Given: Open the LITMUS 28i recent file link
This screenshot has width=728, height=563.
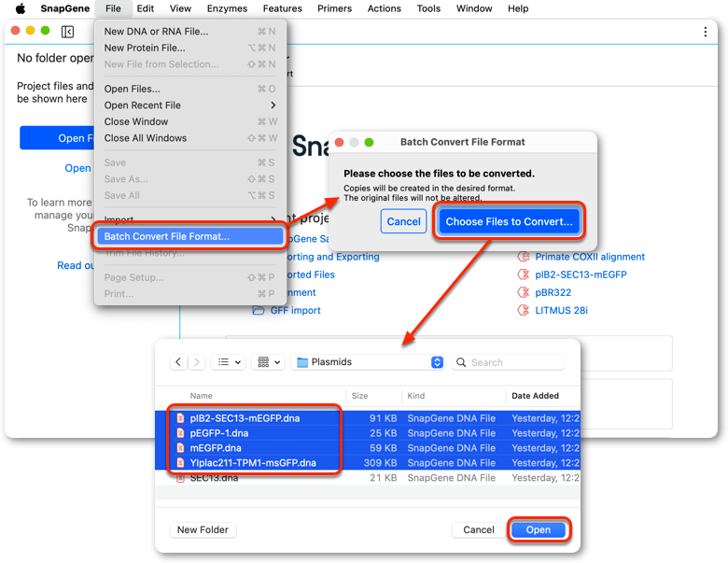Looking at the screenshot, I should click(561, 310).
